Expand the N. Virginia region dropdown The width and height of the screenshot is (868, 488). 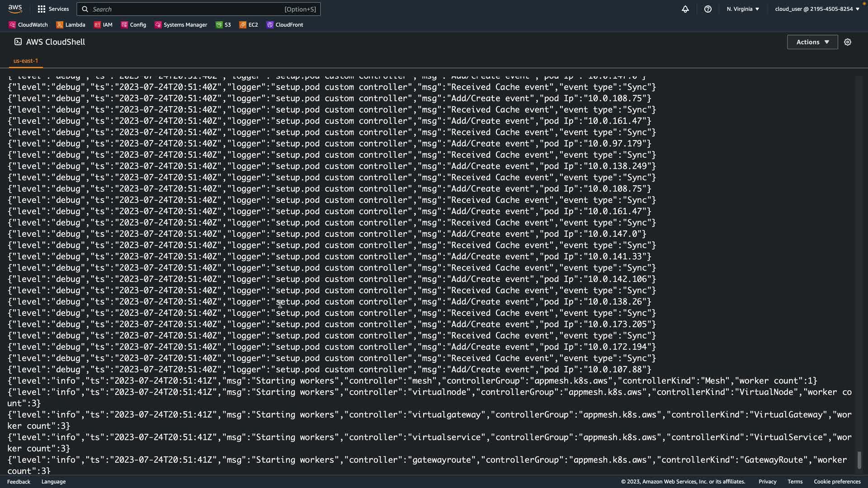743,9
